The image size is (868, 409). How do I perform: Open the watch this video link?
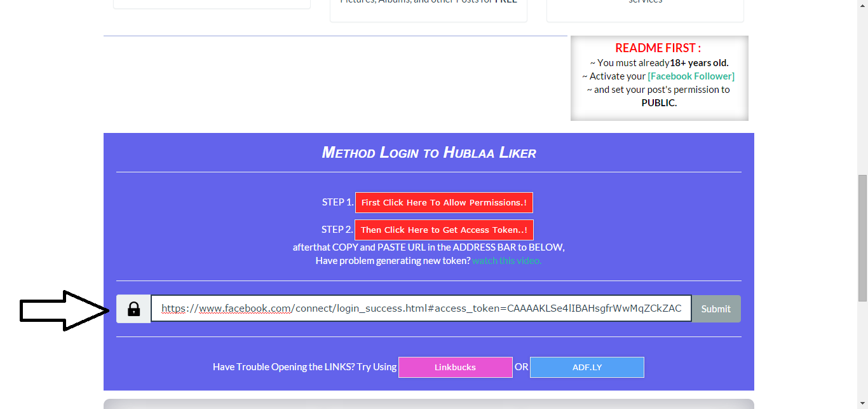[x=506, y=260]
